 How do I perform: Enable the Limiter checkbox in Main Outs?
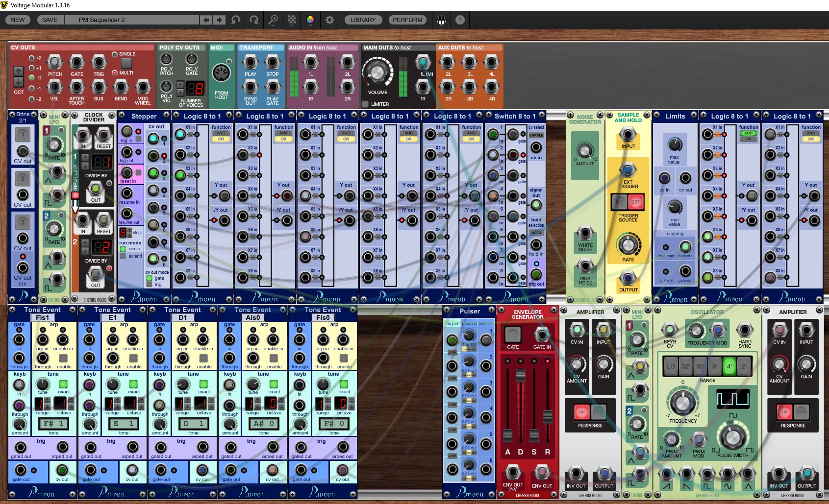pos(365,104)
